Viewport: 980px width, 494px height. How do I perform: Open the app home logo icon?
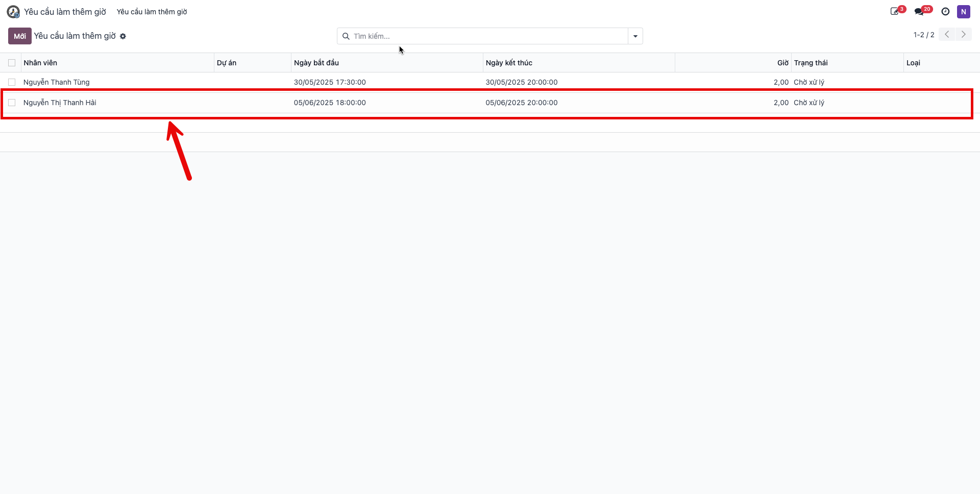[13, 12]
